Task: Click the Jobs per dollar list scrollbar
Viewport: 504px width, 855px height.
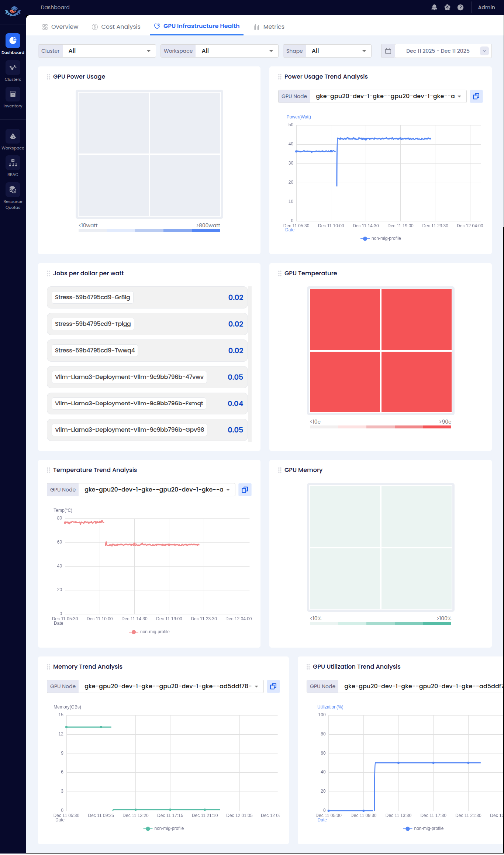Action: pyautogui.click(x=250, y=364)
